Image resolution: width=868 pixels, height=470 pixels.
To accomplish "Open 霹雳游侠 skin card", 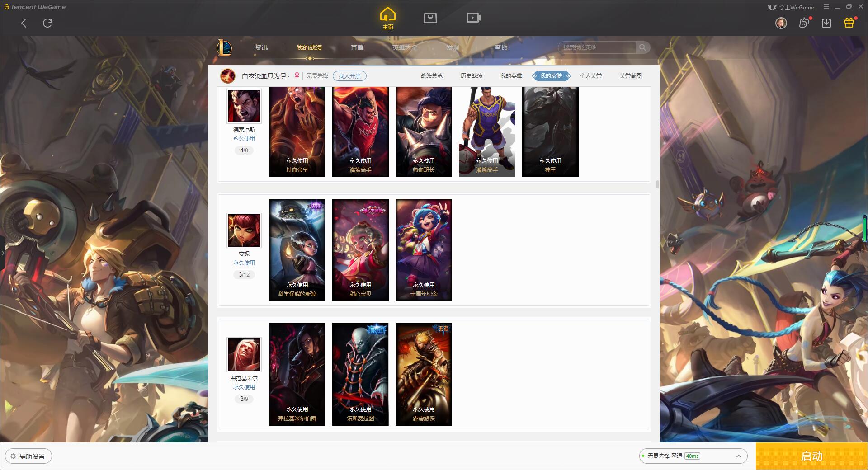I will (x=424, y=374).
